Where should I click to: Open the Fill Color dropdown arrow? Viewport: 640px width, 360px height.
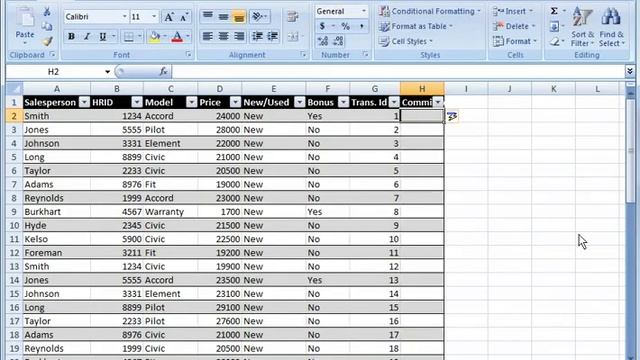164,37
